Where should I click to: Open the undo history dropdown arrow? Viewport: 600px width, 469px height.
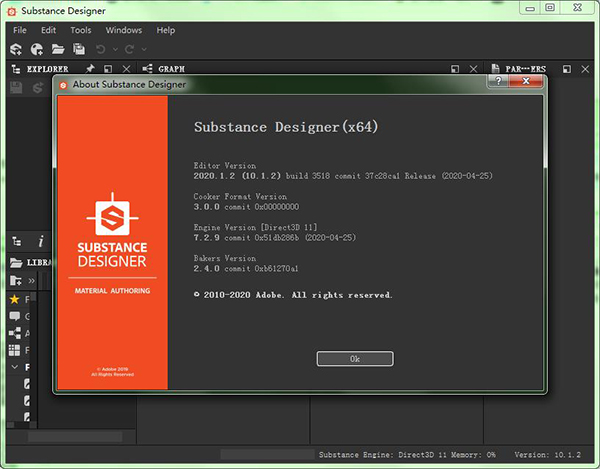(115, 49)
